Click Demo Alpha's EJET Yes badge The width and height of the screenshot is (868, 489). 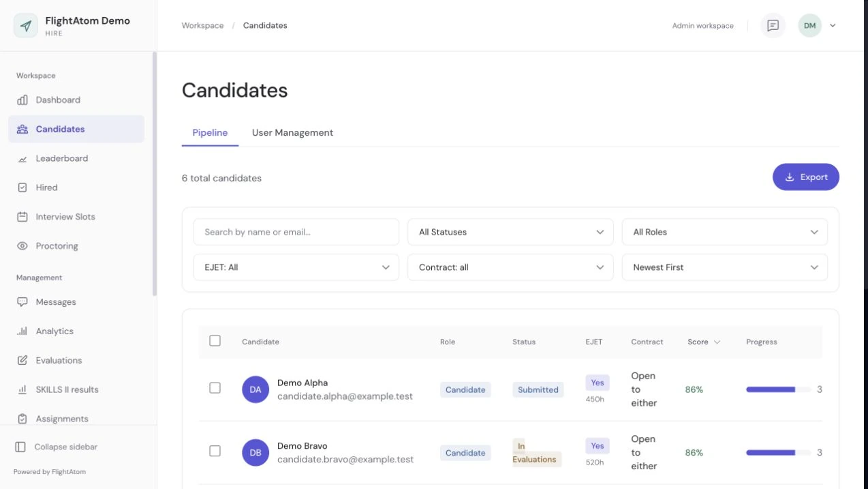pos(598,383)
